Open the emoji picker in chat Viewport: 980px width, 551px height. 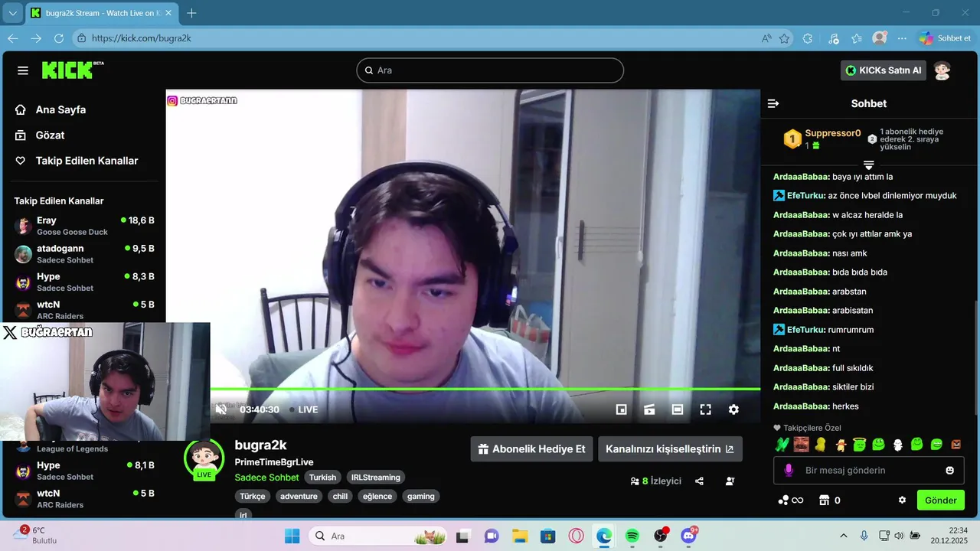(x=950, y=470)
